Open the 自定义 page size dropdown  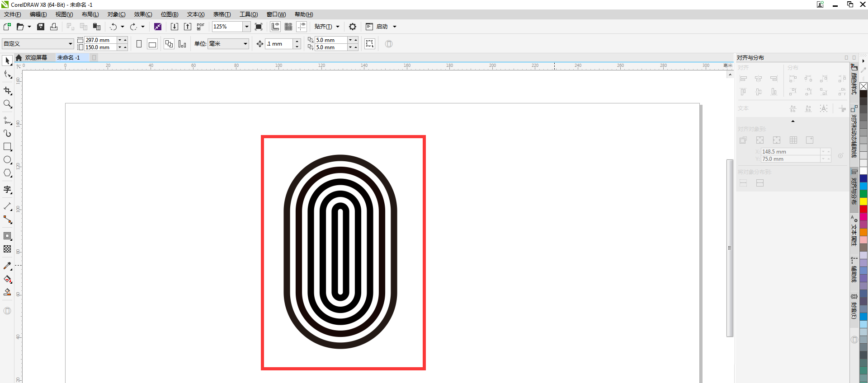point(71,44)
